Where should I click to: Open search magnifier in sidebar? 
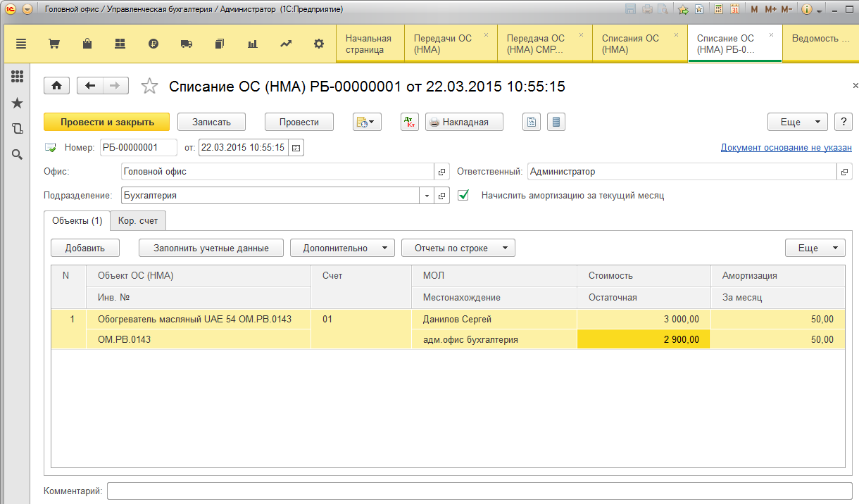18,154
